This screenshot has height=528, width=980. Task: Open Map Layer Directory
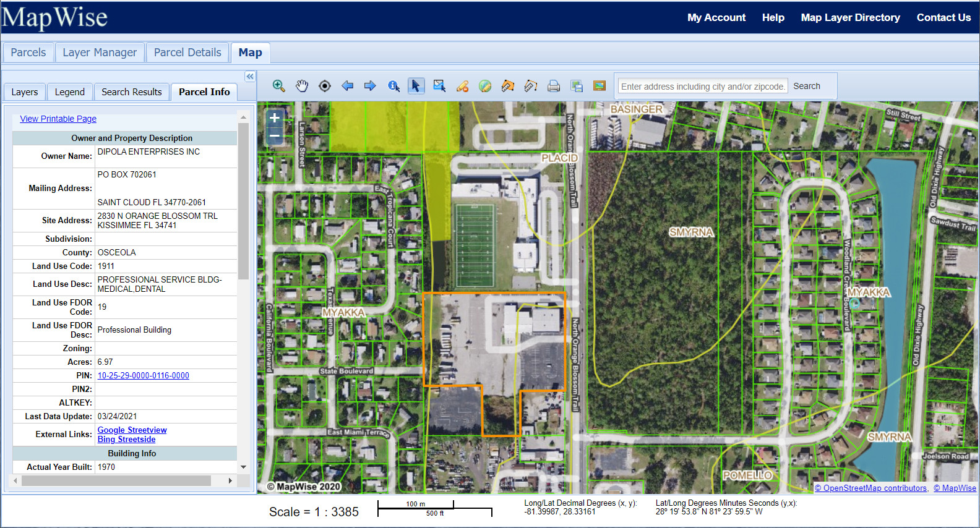click(x=851, y=17)
